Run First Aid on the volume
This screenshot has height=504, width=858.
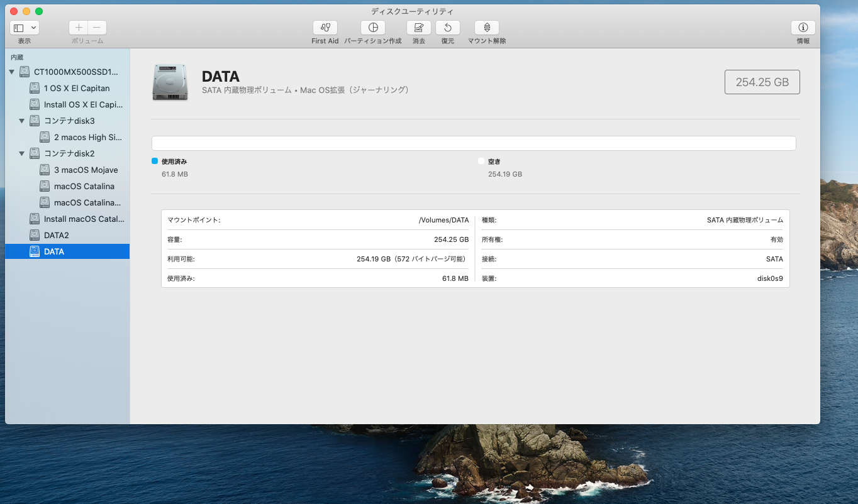325,28
